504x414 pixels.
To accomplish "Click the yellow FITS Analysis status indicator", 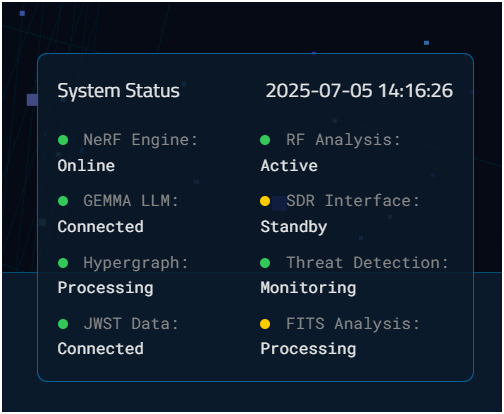I will pos(265,324).
